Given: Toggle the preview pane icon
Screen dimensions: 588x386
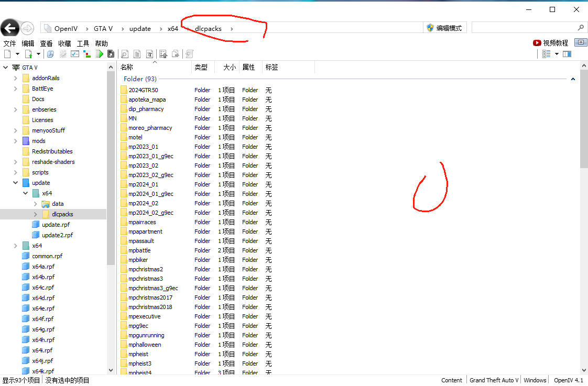Looking at the screenshot, I should [567, 54].
